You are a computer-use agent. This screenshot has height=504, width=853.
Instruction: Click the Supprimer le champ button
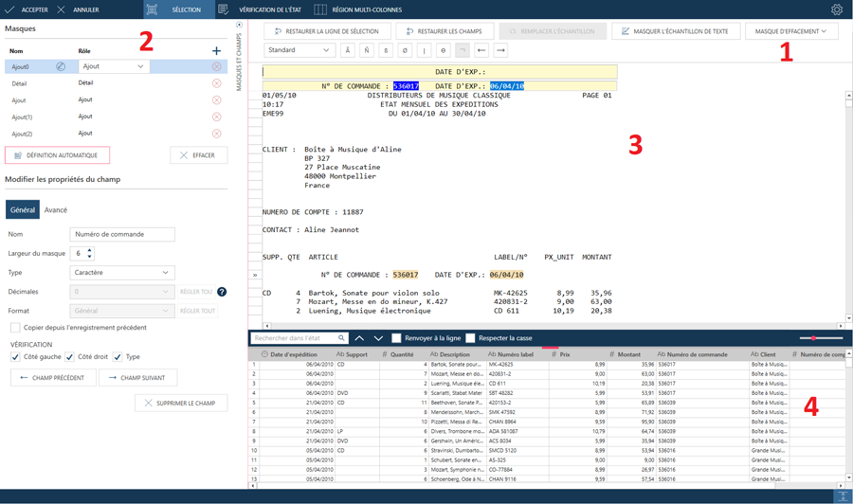pos(180,404)
